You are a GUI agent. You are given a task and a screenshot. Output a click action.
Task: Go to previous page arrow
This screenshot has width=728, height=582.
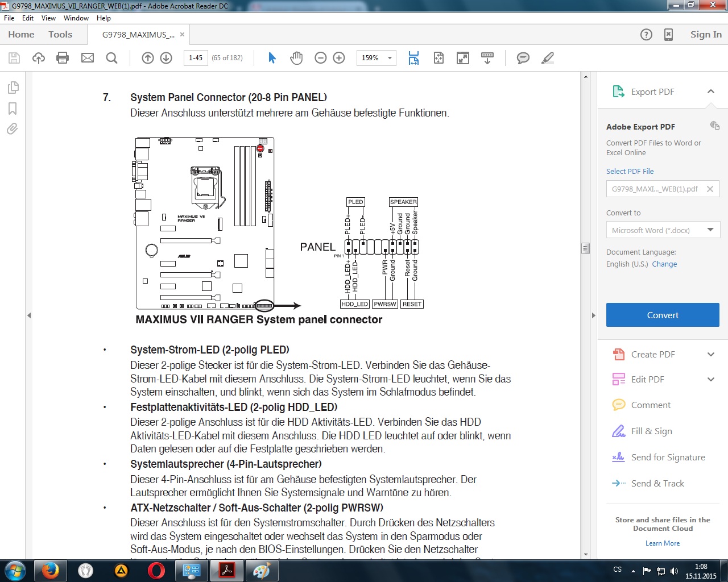148,58
